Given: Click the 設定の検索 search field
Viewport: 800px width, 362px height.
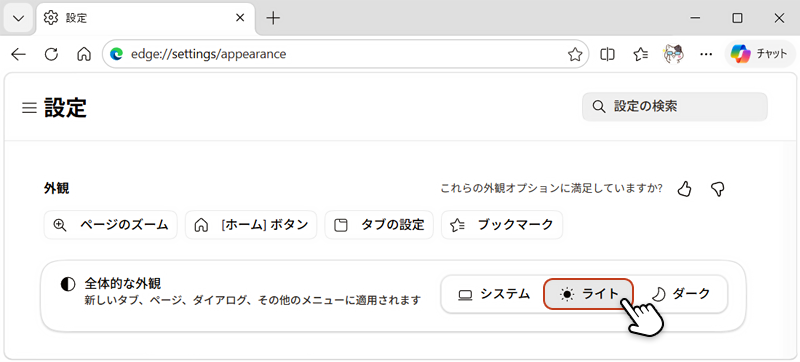Looking at the screenshot, I should tap(674, 107).
